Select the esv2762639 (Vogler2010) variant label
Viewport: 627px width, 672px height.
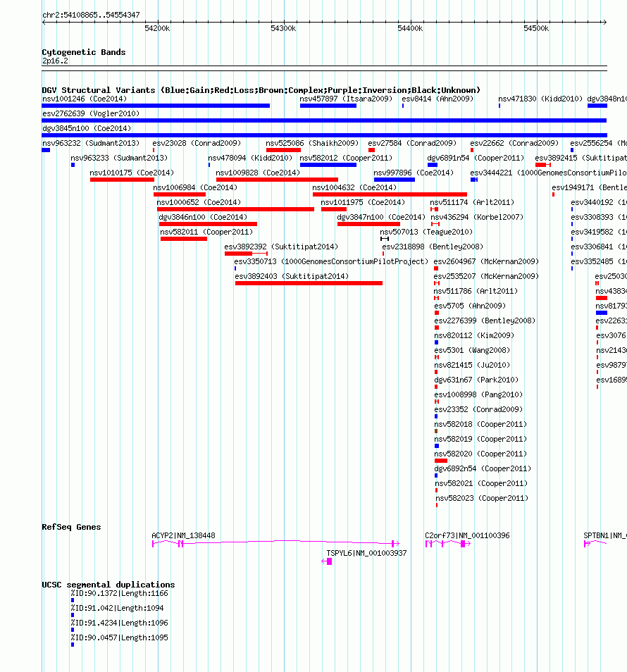pyautogui.click(x=91, y=113)
